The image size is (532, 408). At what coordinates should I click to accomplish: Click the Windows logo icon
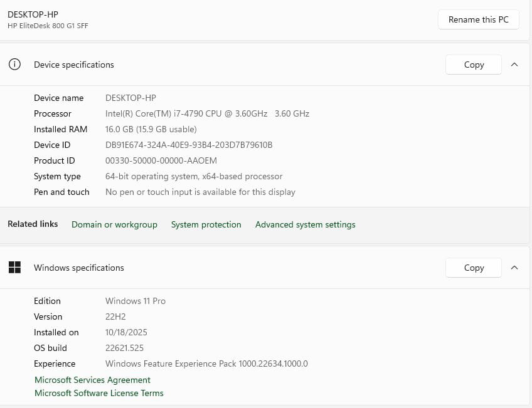(14, 268)
